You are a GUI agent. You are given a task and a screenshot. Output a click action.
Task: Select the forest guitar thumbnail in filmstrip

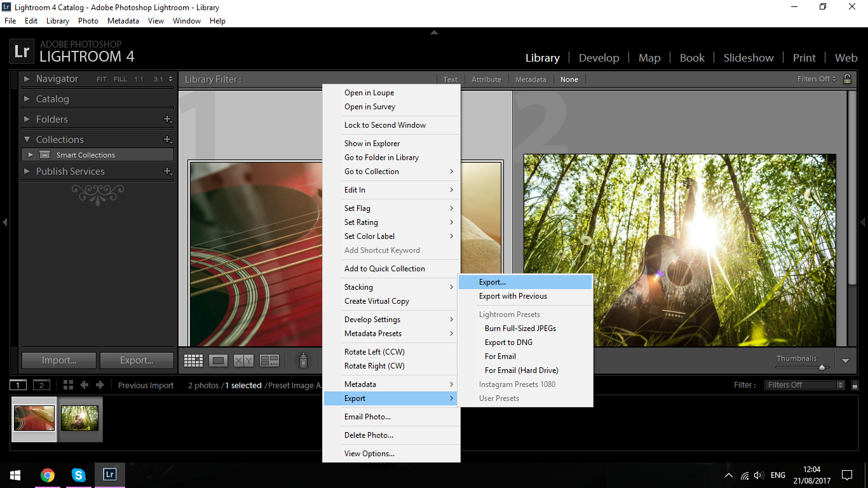click(x=79, y=419)
